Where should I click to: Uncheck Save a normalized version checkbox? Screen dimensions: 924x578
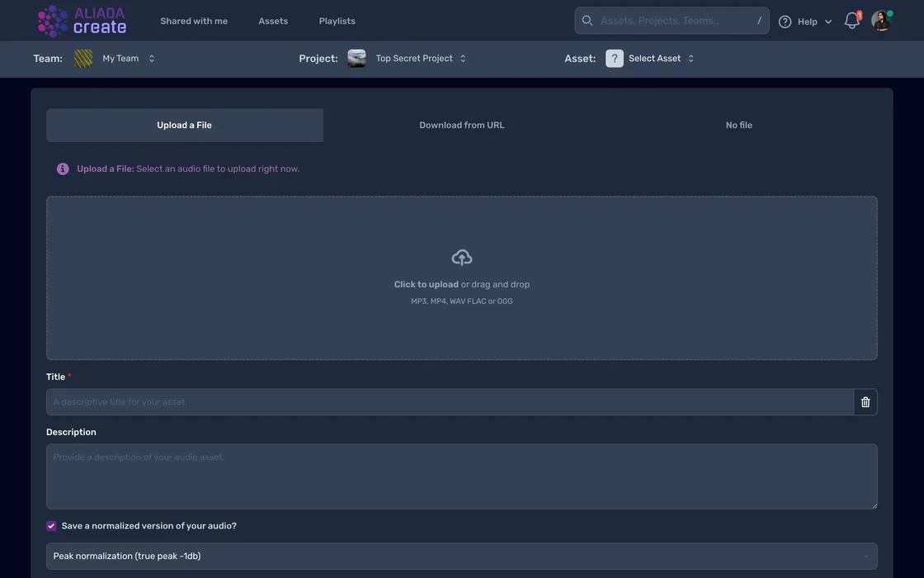(x=51, y=526)
